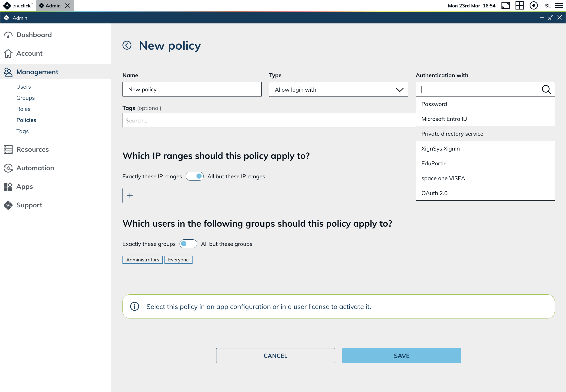Pick OAuth 2.0 from the list
566x392 pixels.
(x=434, y=193)
